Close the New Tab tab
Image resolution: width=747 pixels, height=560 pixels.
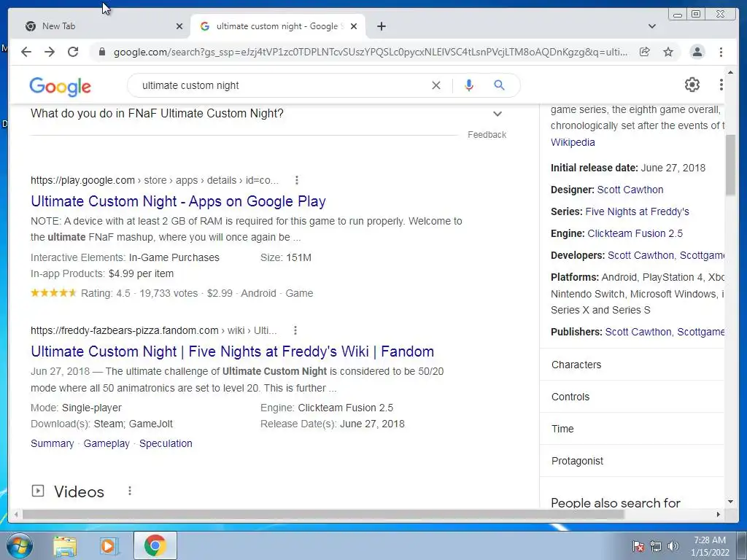(x=179, y=26)
